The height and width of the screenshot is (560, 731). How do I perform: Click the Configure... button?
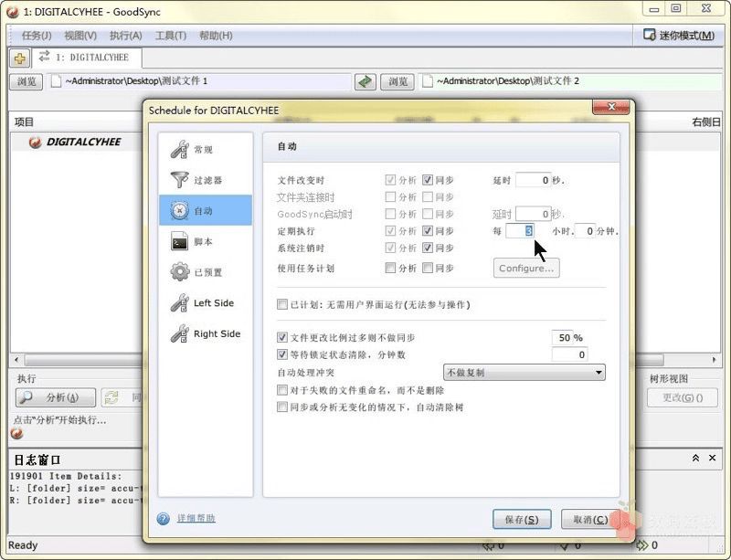[x=526, y=268]
